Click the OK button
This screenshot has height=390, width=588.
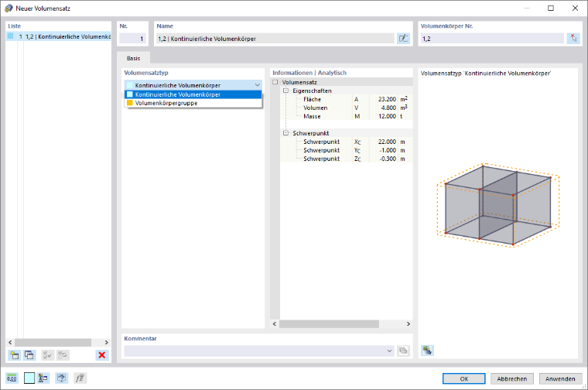point(464,378)
